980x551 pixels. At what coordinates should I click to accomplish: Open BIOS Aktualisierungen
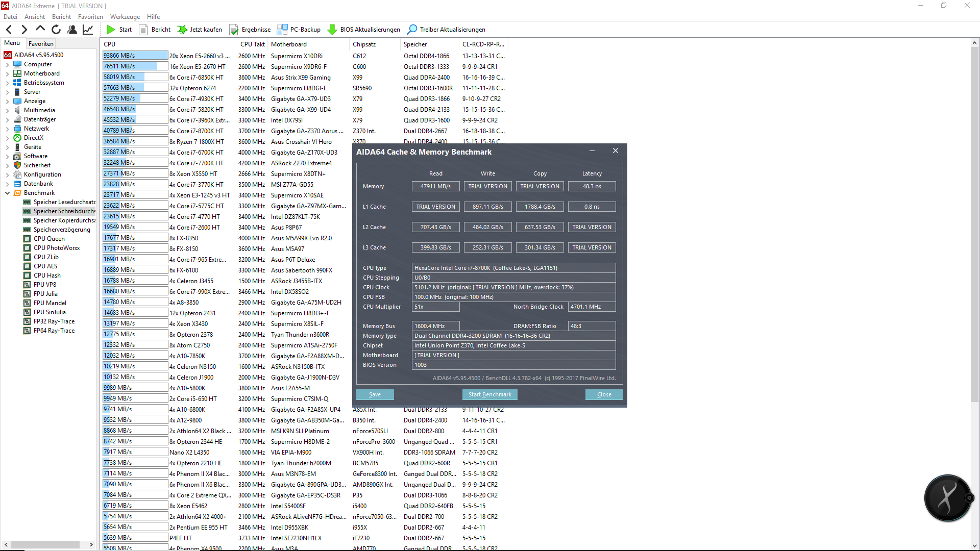click(x=363, y=30)
